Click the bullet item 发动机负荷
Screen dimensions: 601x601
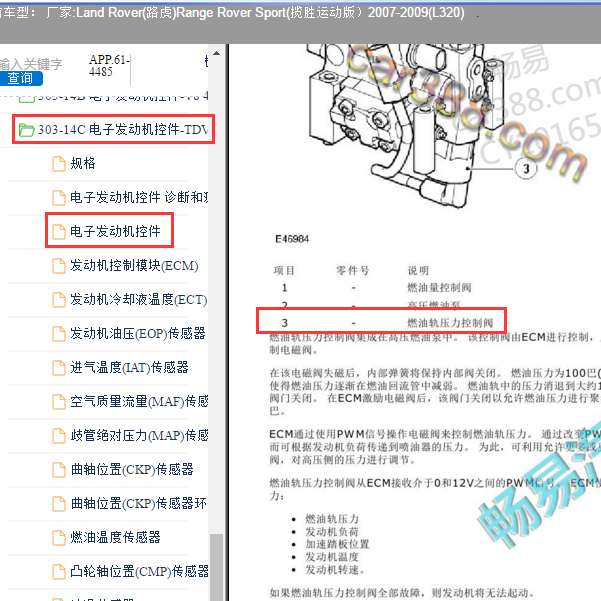coord(332,532)
